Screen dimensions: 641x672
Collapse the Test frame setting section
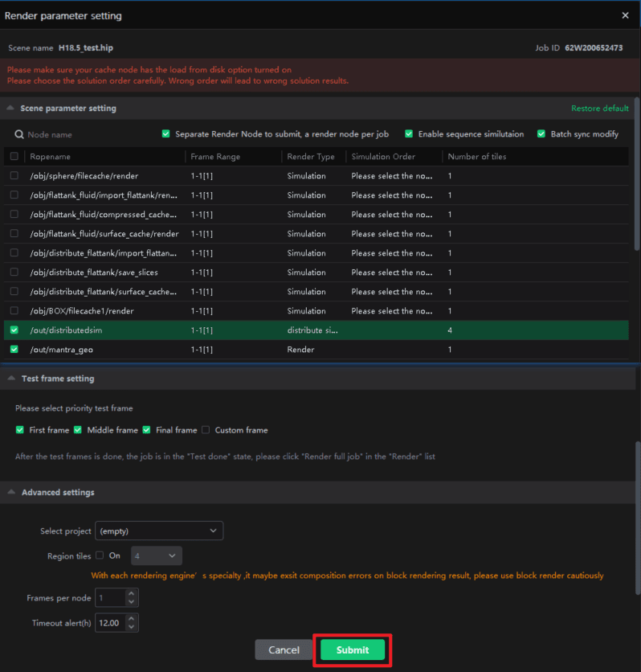pyautogui.click(x=10, y=379)
